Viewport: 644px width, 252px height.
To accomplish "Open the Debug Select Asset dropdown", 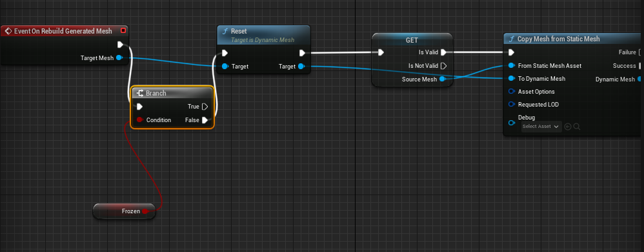I will click(541, 127).
